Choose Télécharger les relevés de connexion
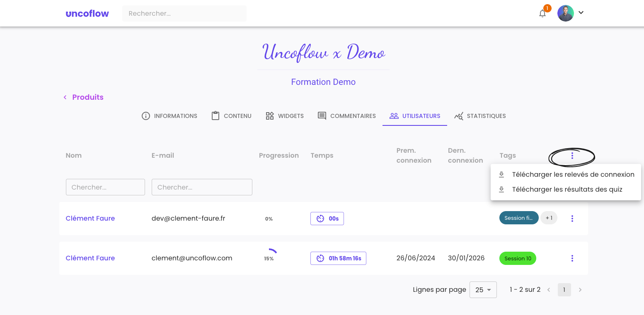Viewport: 644px width, 315px height. click(x=566, y=175)
